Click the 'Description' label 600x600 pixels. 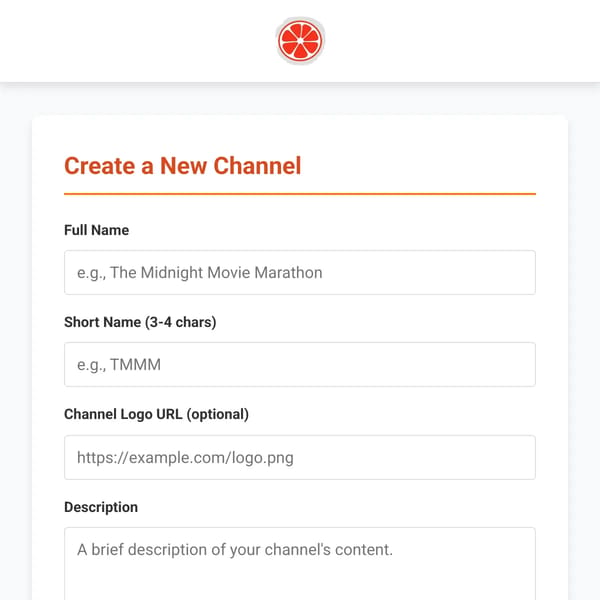click(x=101, y=507)
